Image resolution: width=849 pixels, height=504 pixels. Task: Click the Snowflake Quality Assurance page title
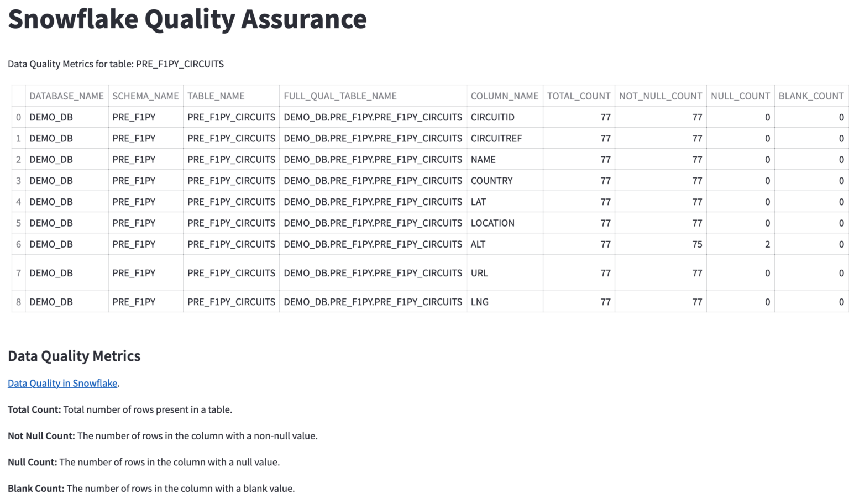pos(187,19)
